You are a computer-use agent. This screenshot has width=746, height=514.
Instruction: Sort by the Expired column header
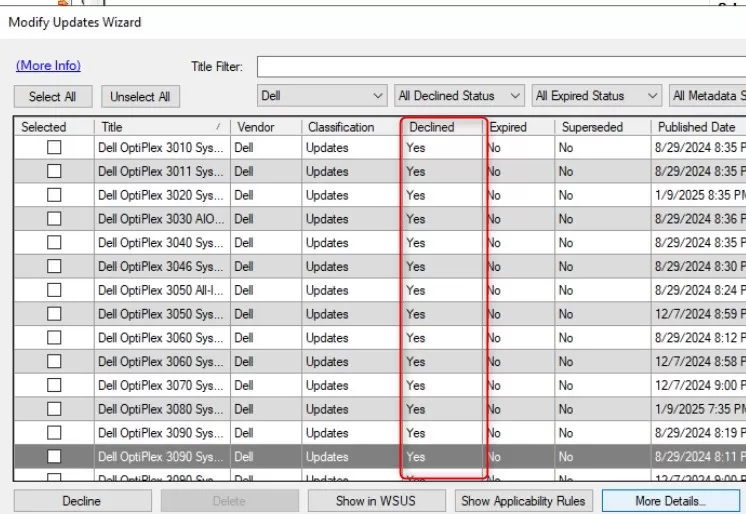click(520, 127)
